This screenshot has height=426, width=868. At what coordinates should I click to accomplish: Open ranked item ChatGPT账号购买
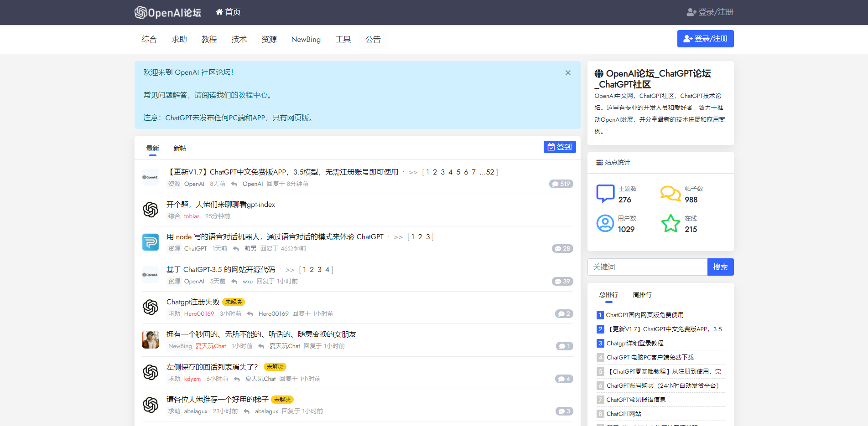coord(664,386)
